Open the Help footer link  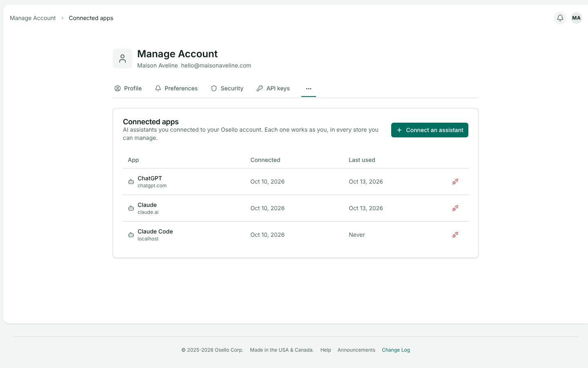326,350
